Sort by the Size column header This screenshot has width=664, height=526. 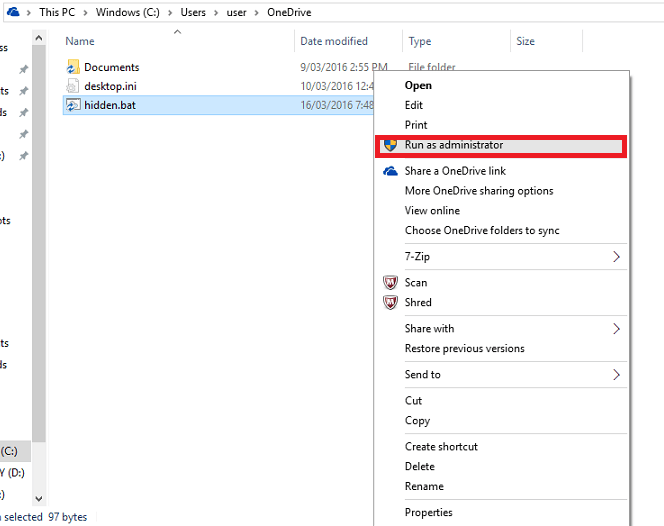point(525,41)
